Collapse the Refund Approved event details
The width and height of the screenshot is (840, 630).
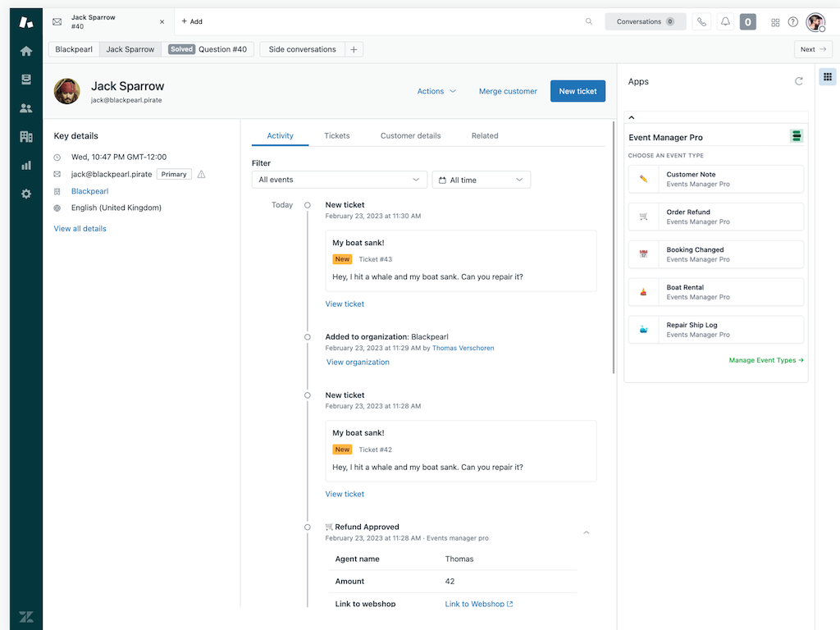[x=587, y=532]
